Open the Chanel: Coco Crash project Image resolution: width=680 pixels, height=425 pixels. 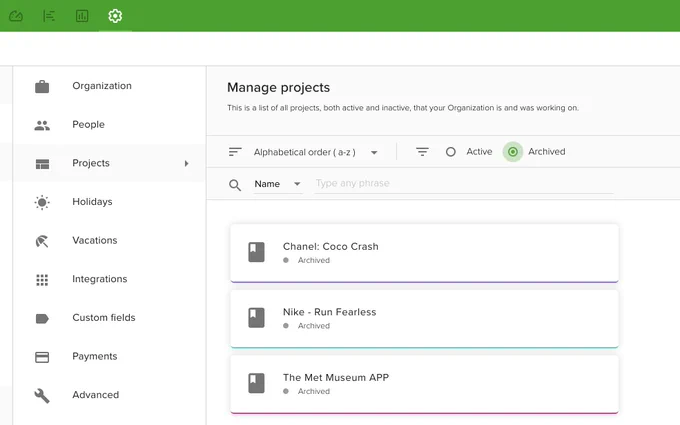pos(424,253)
